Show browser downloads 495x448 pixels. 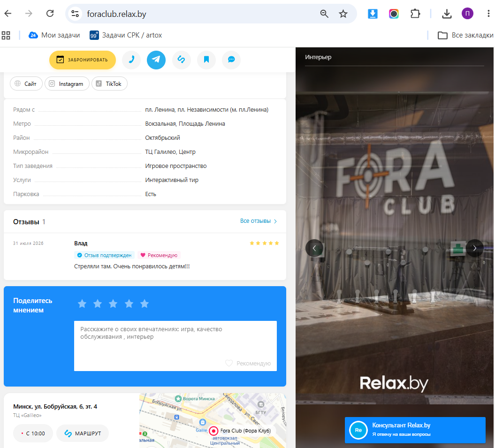point(447,14)
